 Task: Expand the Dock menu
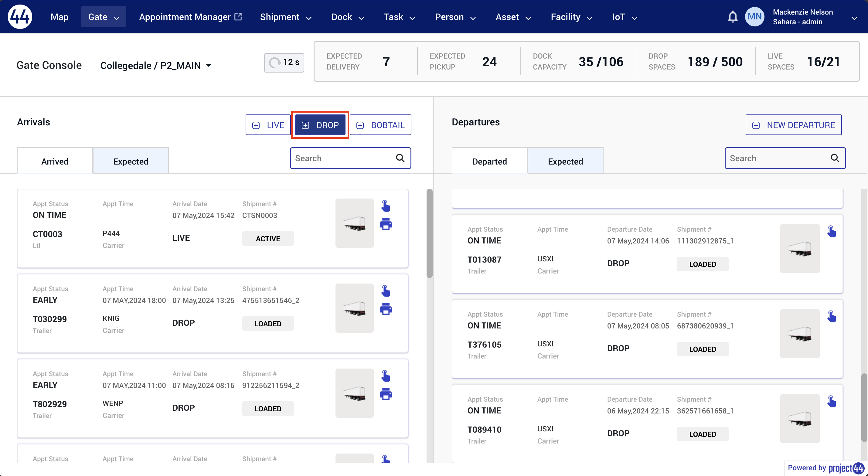pyautogui.click(x=347, y=17)
